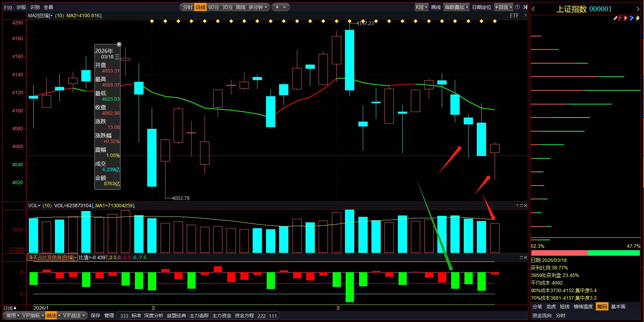Click the 画线 drawing button
Screen dimensions: 644x322
436,7
